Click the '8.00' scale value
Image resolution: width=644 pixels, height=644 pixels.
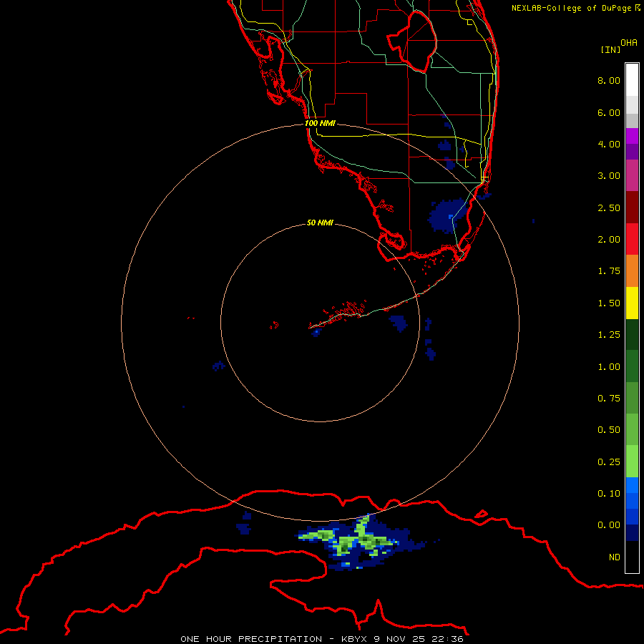(x=609, y=80)
